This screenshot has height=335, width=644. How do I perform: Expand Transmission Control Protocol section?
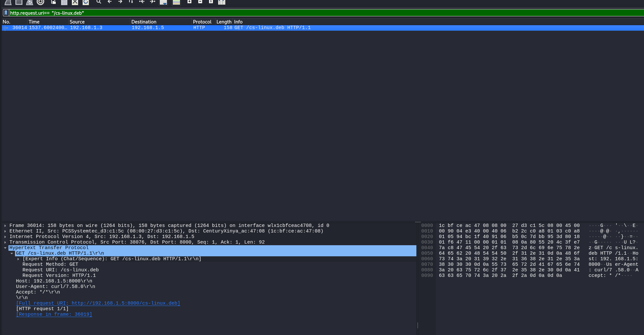[5, 242]
